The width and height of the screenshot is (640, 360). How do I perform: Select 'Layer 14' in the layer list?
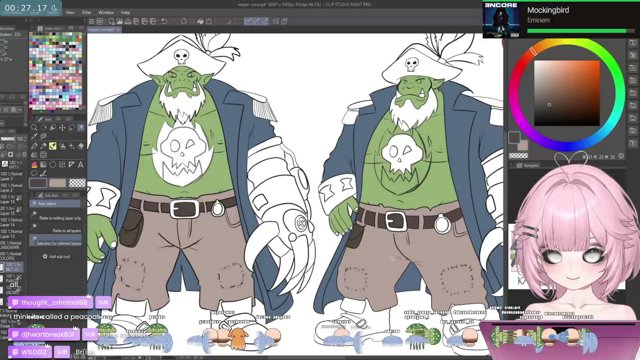coord(12,222)
